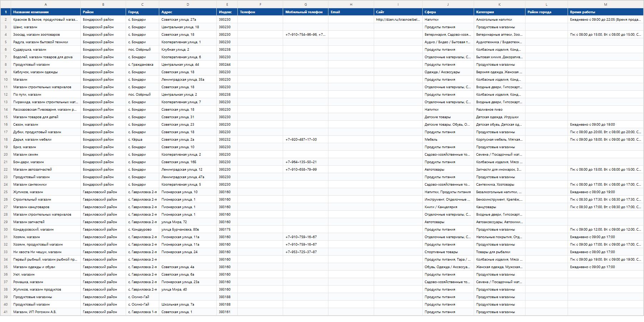Click the 'Индекс' header cell
The image size is (644, 322).
pos(227,12)
